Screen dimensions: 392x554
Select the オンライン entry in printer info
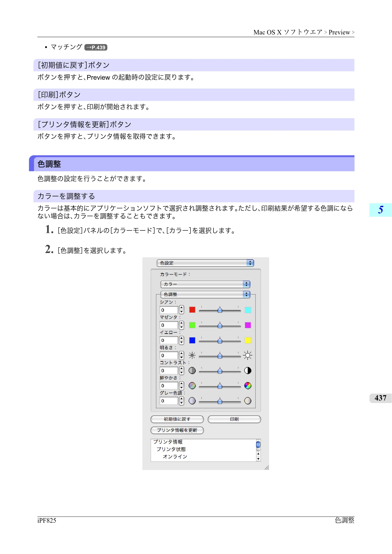click(175, 456)
